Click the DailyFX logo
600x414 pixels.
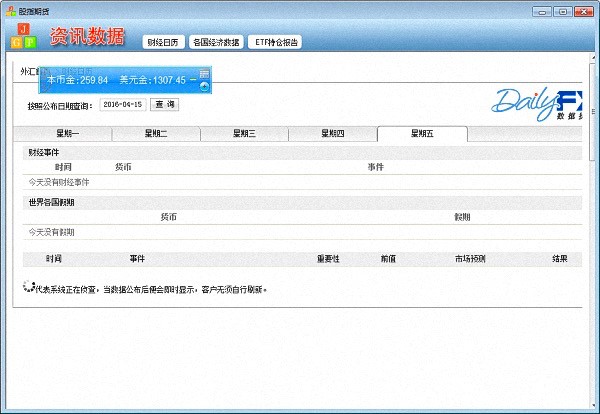click(536, 103)
